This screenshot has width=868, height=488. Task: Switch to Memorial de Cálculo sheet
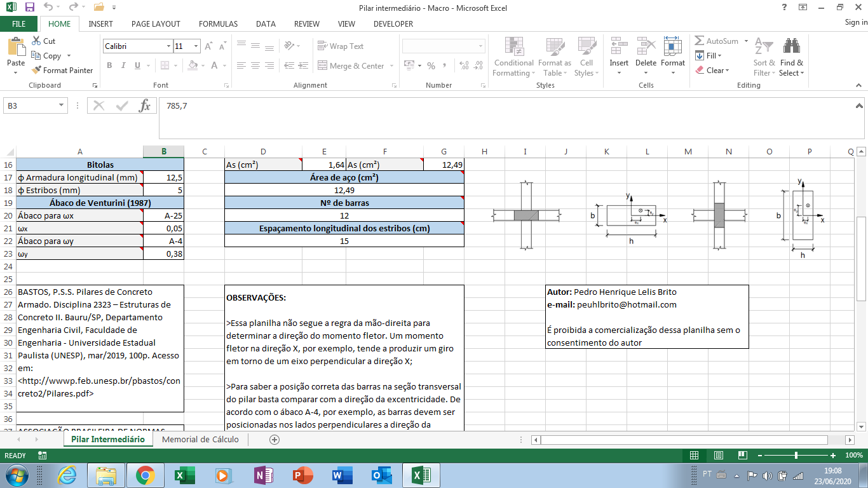tap(201, 440)
